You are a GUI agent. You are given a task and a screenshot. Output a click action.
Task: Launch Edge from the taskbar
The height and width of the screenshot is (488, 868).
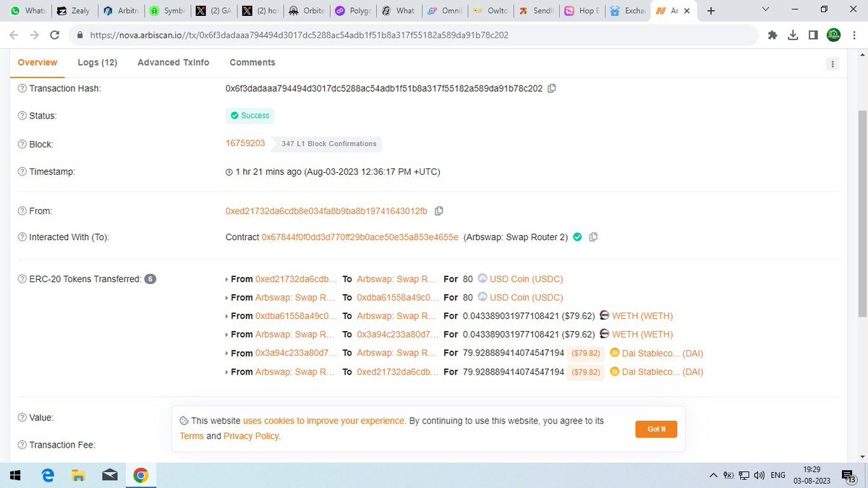pos(48,475)
